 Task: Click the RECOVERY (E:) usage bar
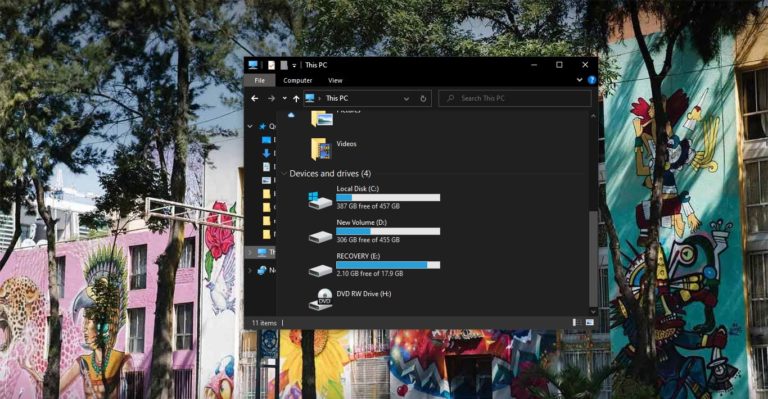click(388, 265)
